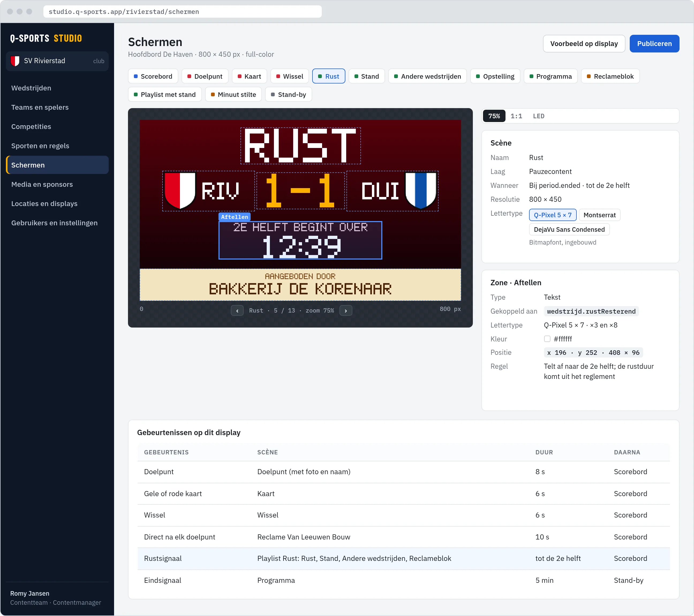Go to next scene arrow
The image size is (694, 616).
tap(346, 310)
